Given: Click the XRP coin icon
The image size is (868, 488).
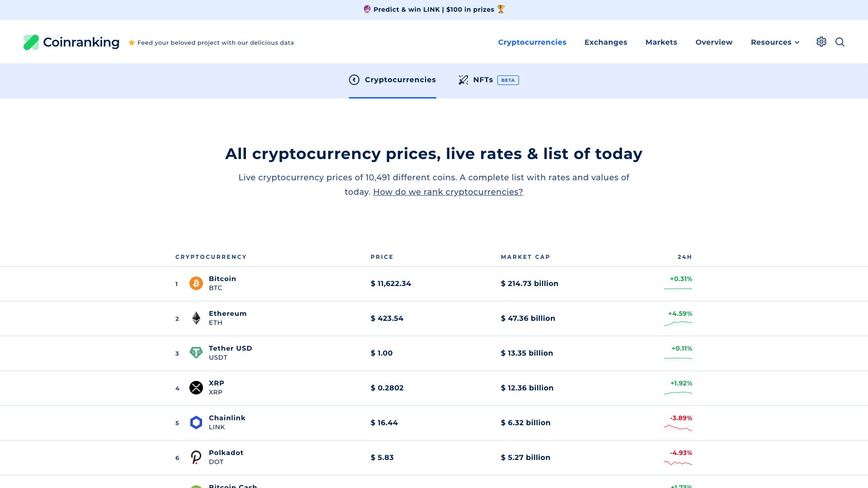Looking at the screenshot, I should [196, 388].
